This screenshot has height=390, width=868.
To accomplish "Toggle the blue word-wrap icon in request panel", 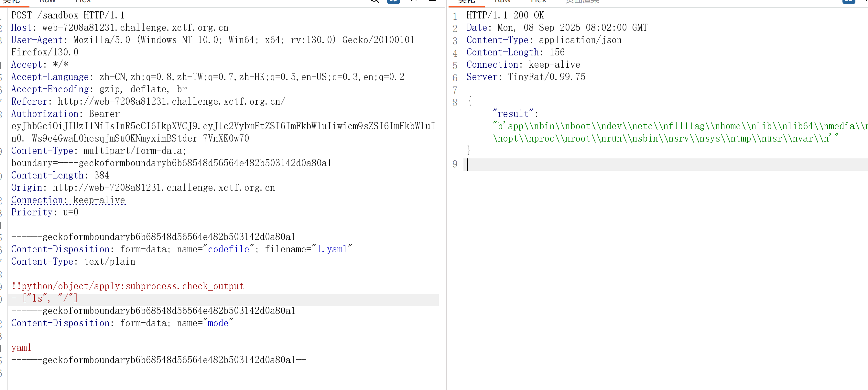I will [x=393, y=1].
